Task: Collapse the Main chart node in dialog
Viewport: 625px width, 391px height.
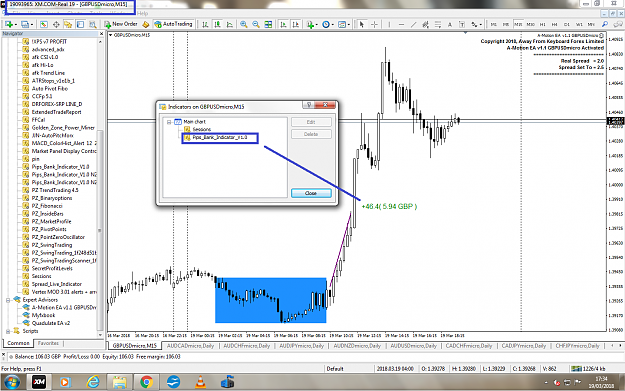Action: point(169,122)
